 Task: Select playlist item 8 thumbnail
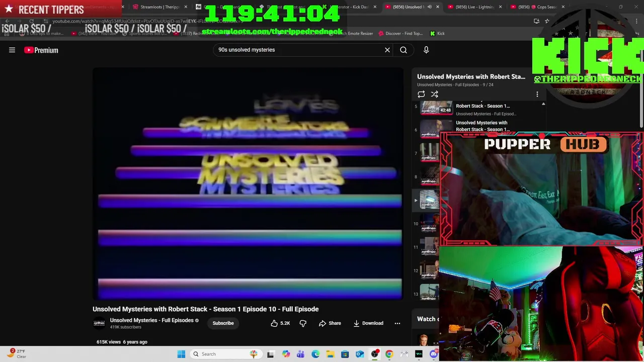tap(430, 176)
